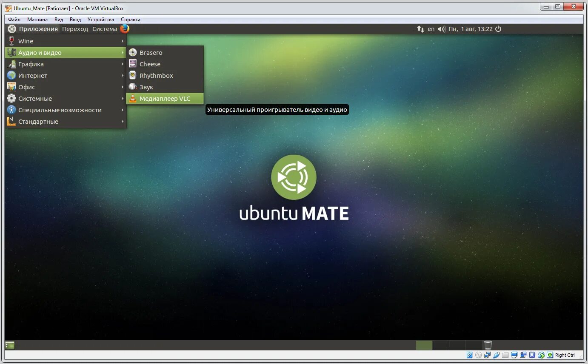Start Rhythmbox music player
The height and width of the screenshot is (364, 588).
165,76
